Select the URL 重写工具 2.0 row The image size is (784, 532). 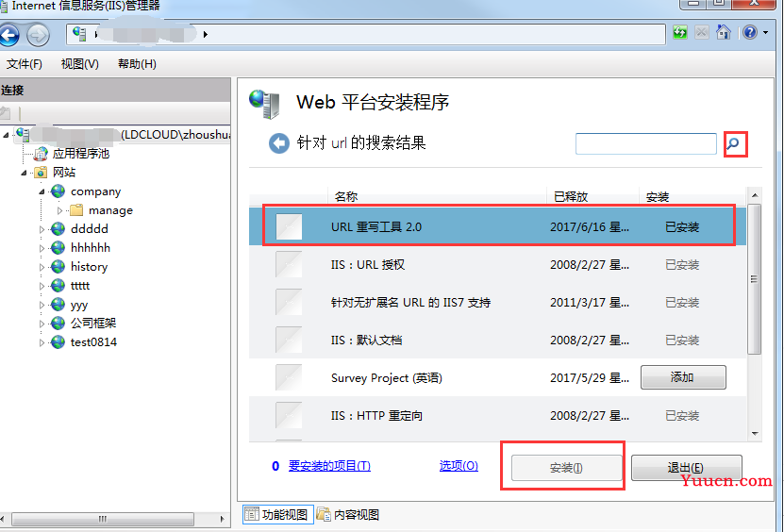click(497, 227)
